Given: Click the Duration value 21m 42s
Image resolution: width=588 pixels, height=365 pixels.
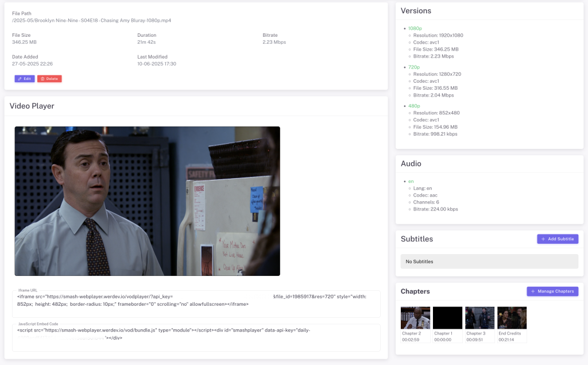Looking at the screenshot, I should [x=146, y=42].
